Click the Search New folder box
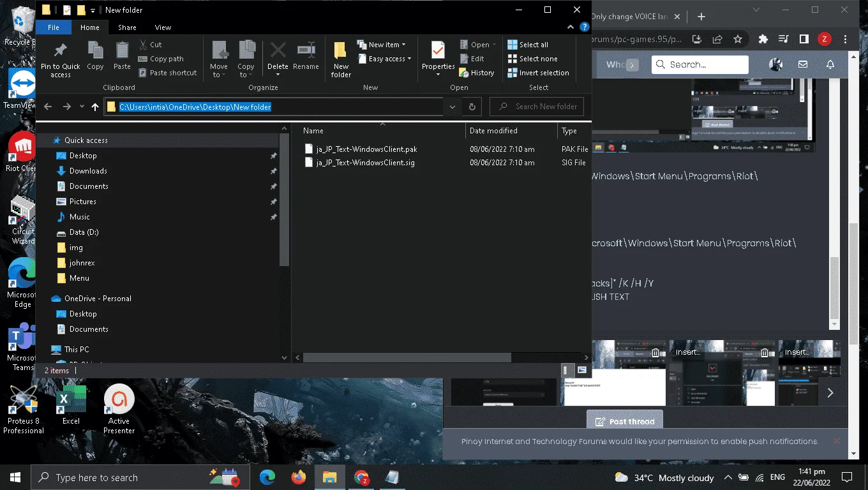Image resolution: width=868 pixels, height=490 pixels. [x=537, y=107]
